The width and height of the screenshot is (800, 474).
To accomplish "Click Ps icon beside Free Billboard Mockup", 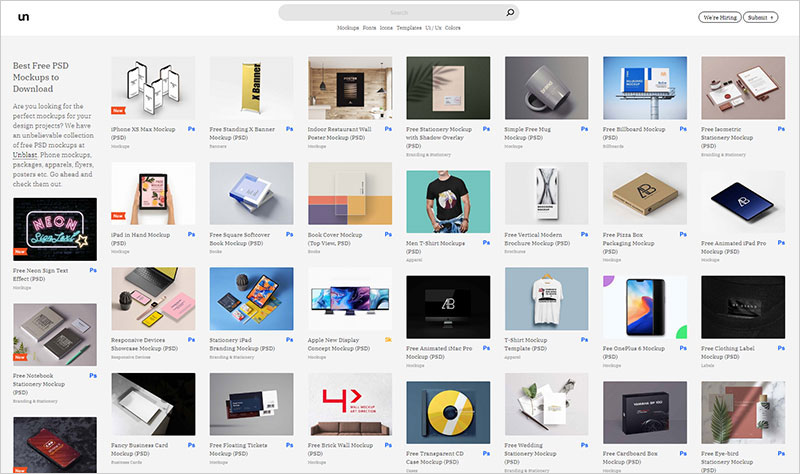I will coord(683,129).
